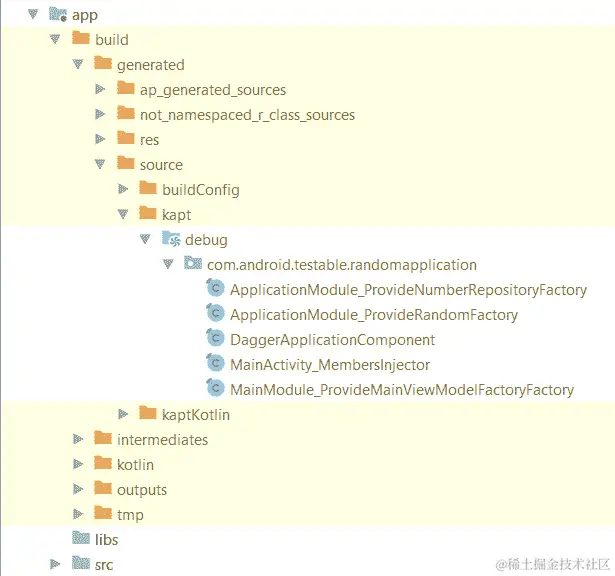
Task: Expand the kaptKotlin folder arrow
Action: tap(123, 414)
